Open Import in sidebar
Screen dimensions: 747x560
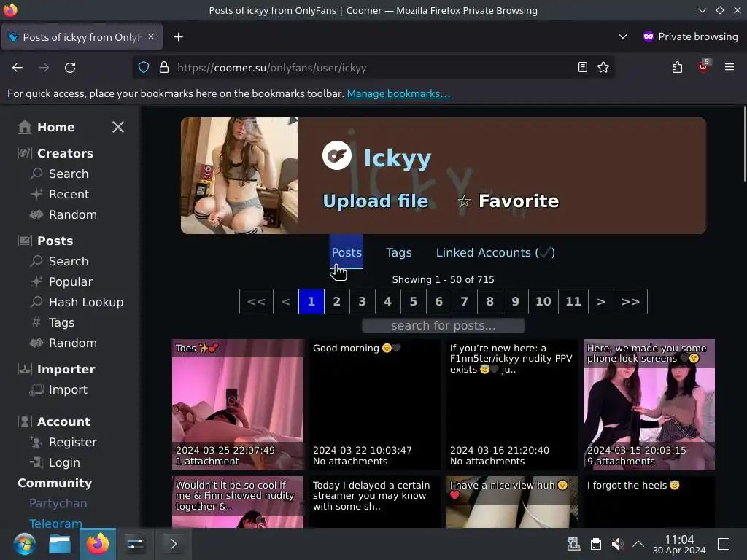pos(68,390)
